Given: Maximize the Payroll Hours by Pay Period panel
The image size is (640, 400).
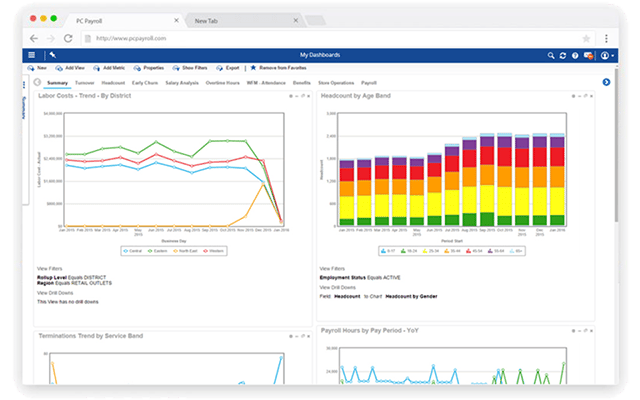Looking at the screenshot, I should point(585,331).
